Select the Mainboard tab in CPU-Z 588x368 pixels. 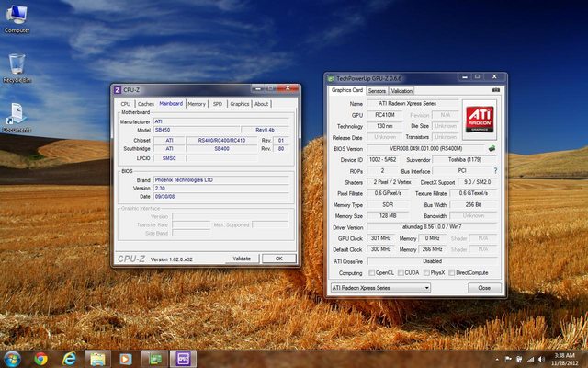(x=171, y=104)
